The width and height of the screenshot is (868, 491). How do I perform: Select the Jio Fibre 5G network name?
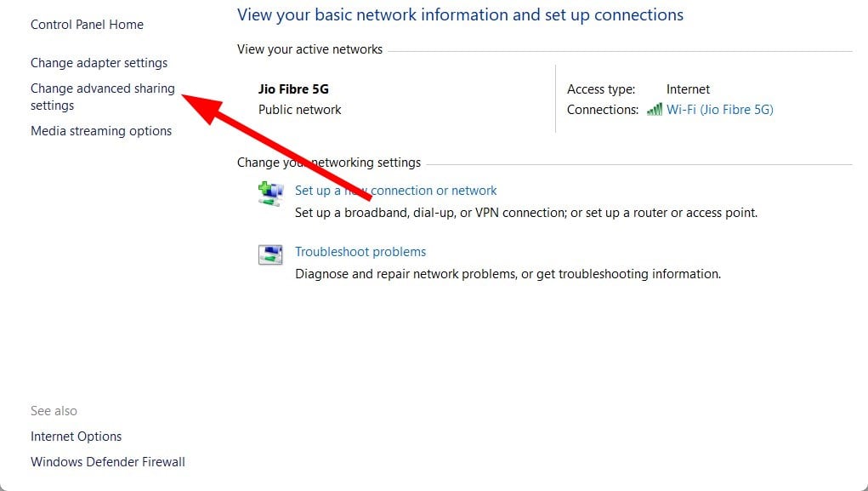click(x=293, y=88)
